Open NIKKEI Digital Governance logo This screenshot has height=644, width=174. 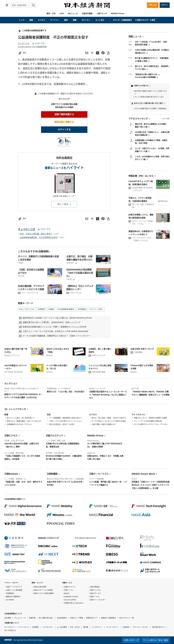[x=23, y=506]
